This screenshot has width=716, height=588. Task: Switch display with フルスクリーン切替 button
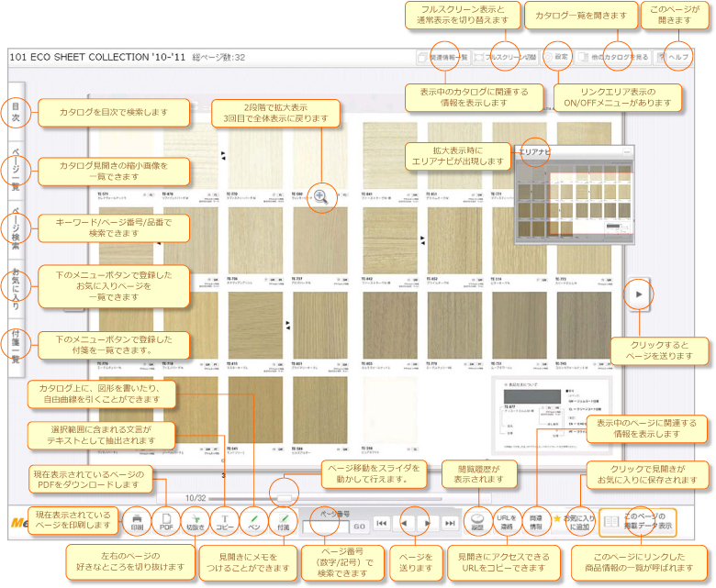pyautogui.click(x=505, y=57)
